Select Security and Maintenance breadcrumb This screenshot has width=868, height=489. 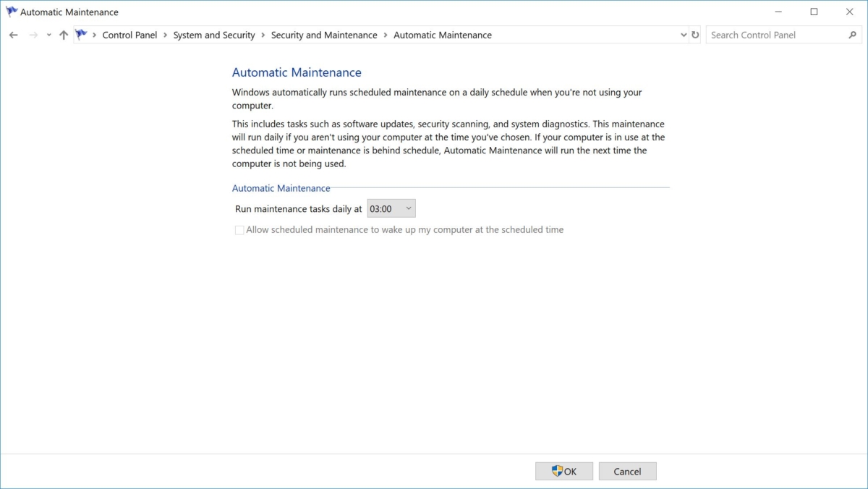[x=324, y=35]
